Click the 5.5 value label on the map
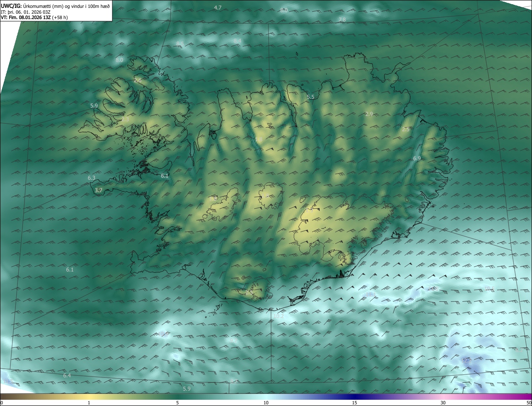532x406 pixels. [310, 97]
